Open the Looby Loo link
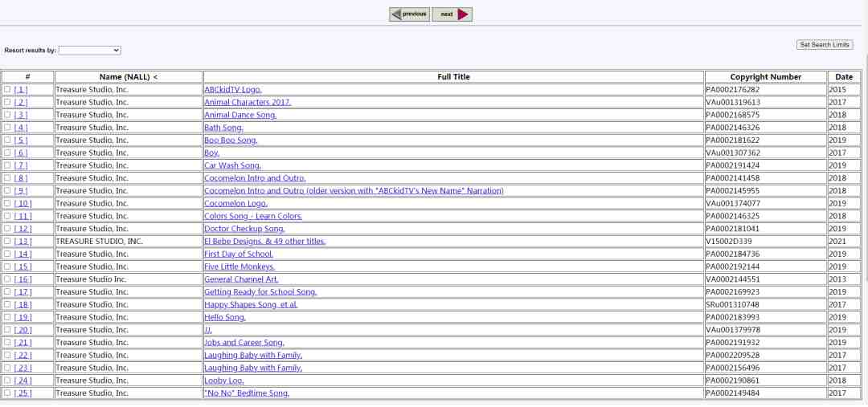The image size is (868, 407). point(223,381)
